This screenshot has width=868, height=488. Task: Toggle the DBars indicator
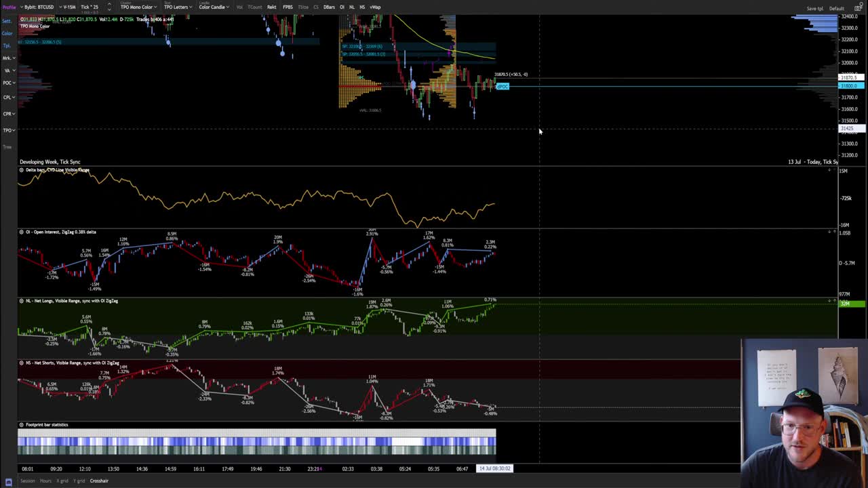coord(329,7)
